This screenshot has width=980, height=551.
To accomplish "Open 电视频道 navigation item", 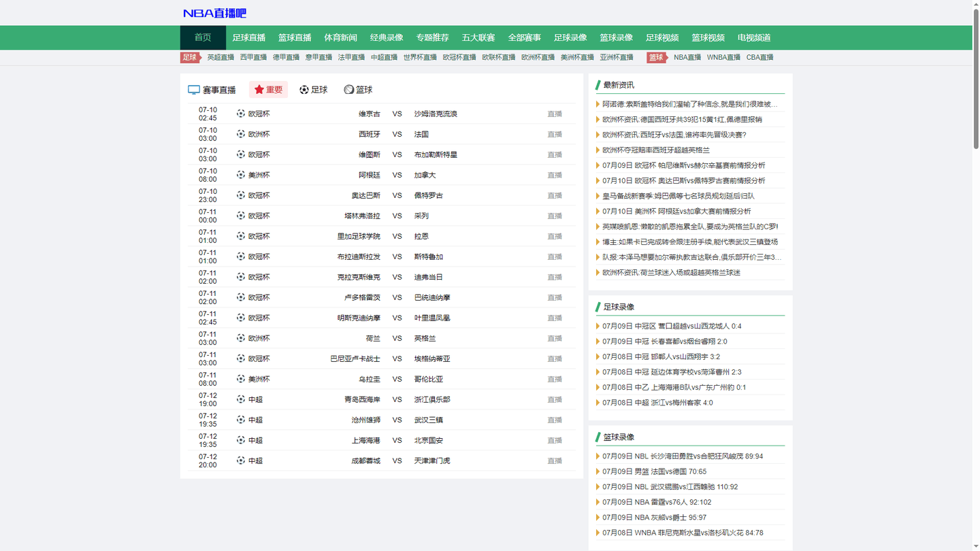I will tap(754, 37).
